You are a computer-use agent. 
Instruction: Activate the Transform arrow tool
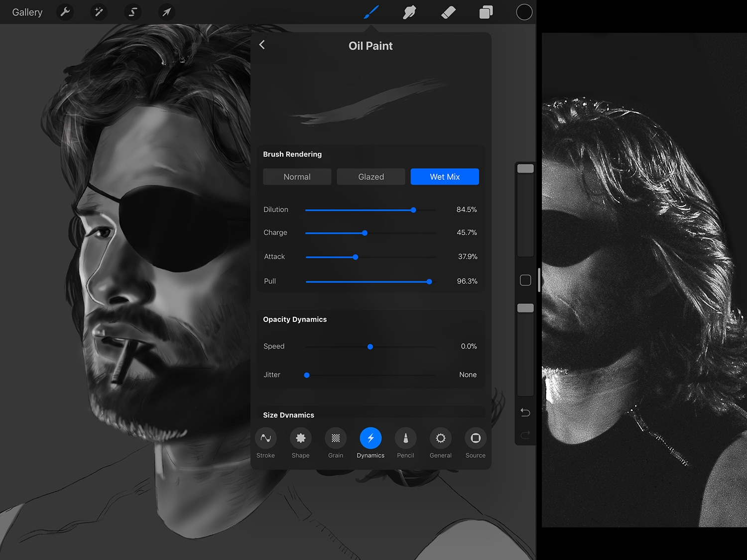click(167, 12)
